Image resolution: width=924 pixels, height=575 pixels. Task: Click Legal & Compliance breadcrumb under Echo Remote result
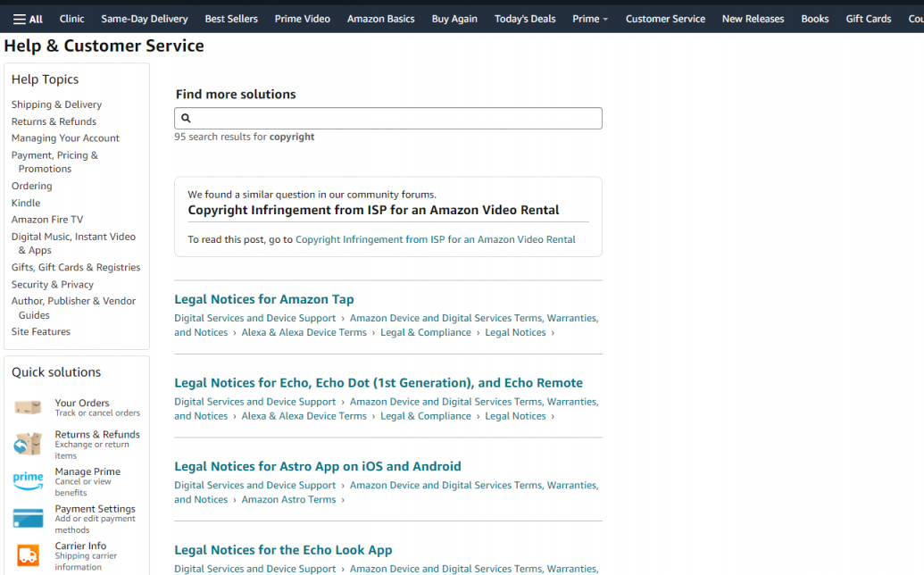coord(426,416)
